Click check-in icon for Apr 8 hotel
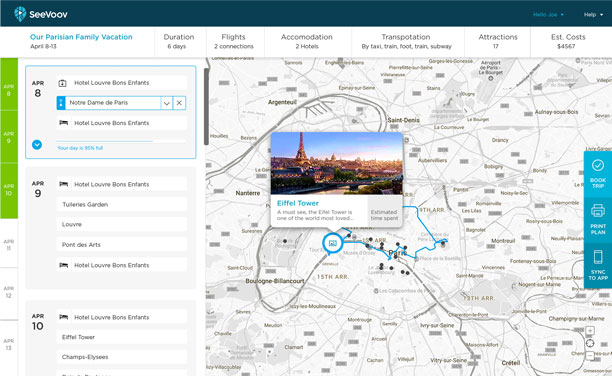This screenshot has width=612, height=376. 62,83
